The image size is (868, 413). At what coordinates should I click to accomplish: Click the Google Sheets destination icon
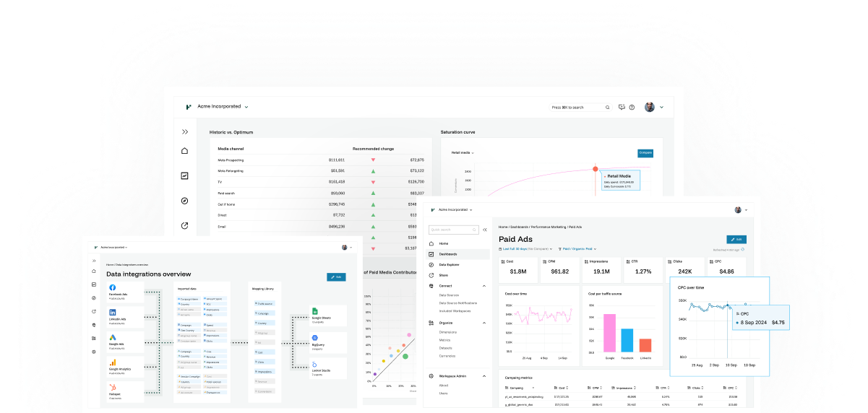tap(315, 310)
